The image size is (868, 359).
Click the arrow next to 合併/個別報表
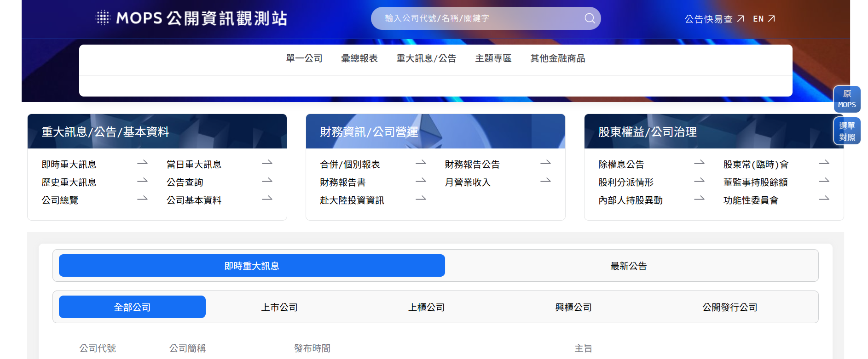[421, 163]
